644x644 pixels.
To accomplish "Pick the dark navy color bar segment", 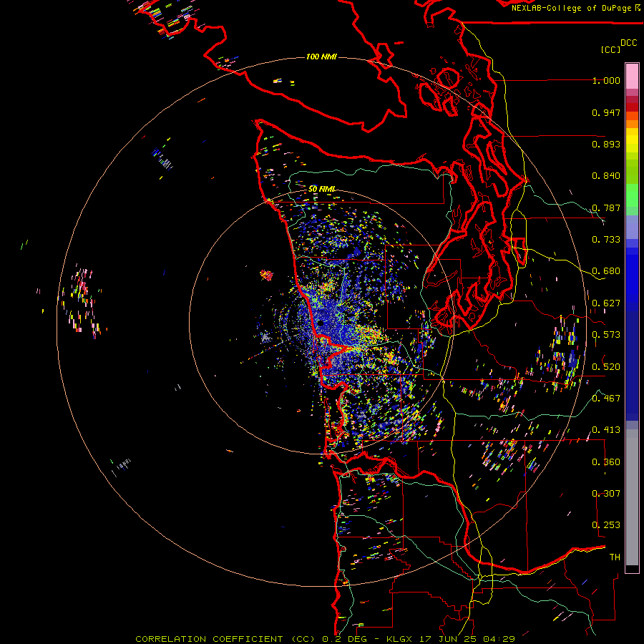I will point(632,366).
